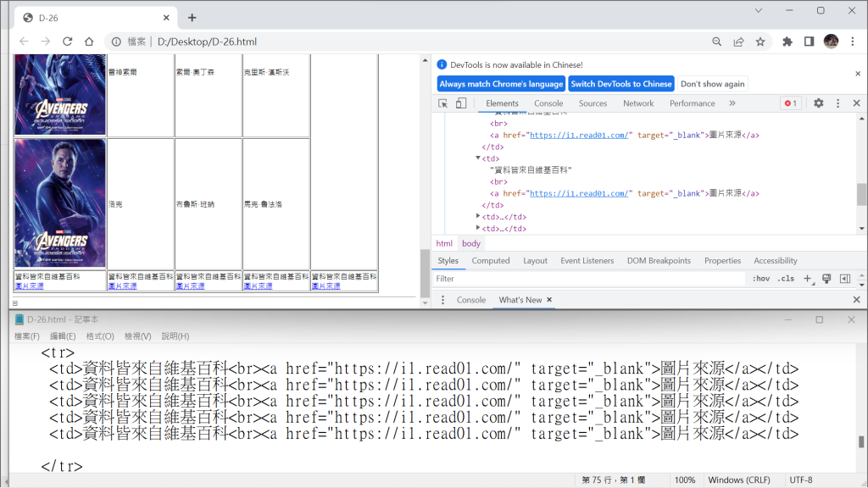Show more DevTools tabs chevron
The width and height of the screenshot is (868, 488).
pos(732,103)
